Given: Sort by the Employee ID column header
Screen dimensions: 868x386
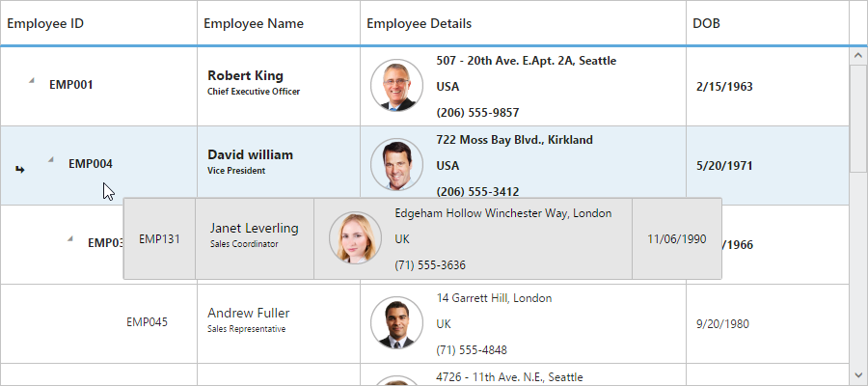Looking at the screenshot, I should pyautogui.click(x=45, y=23).
